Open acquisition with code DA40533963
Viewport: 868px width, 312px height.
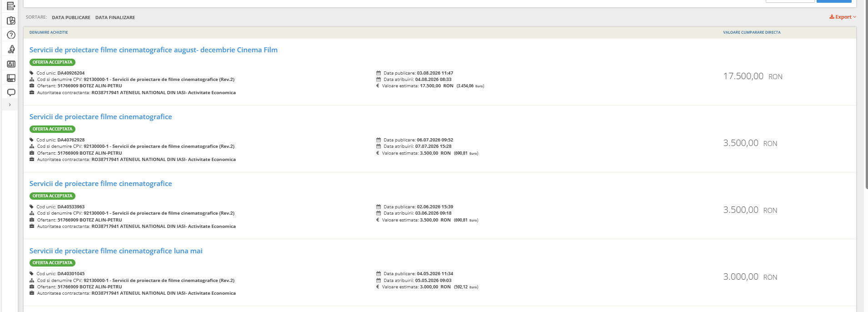pyautogui.click(x=100, y=184)
